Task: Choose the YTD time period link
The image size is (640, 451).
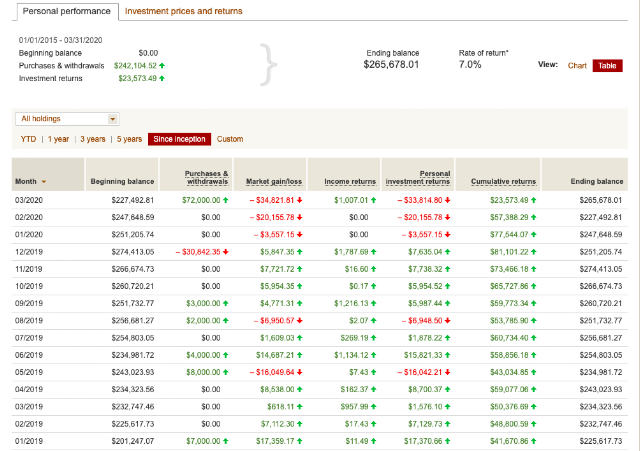Action: pyautogui.click(x=28, y=139)
